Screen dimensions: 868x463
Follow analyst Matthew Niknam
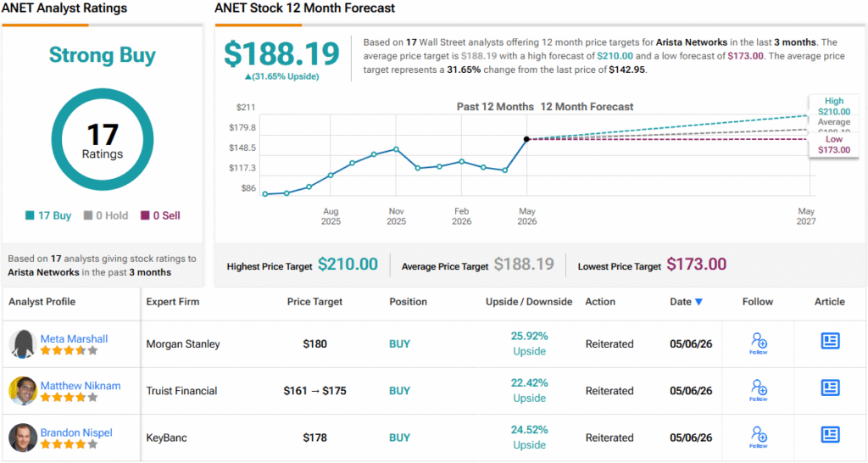pyautogui.click(x=759, y=390)
